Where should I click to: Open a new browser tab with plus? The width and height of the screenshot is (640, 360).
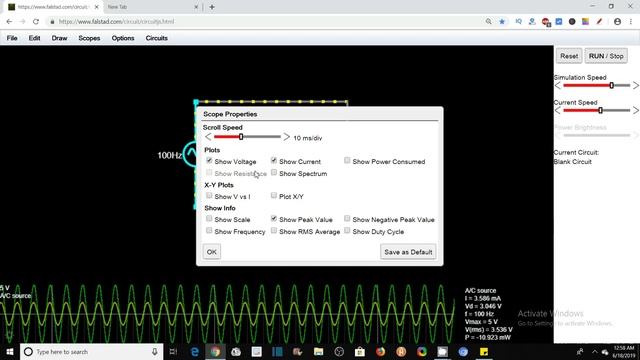point(212,7)
